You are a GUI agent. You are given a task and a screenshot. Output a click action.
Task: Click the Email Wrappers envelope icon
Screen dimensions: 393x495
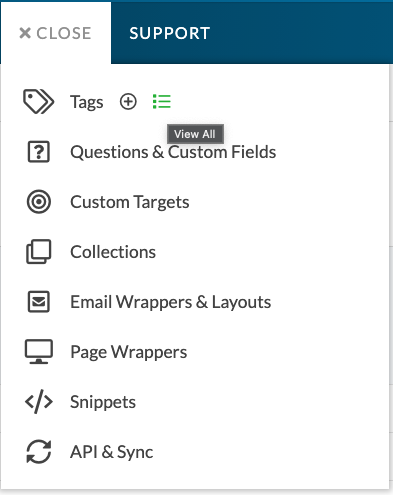pos(39,302)
